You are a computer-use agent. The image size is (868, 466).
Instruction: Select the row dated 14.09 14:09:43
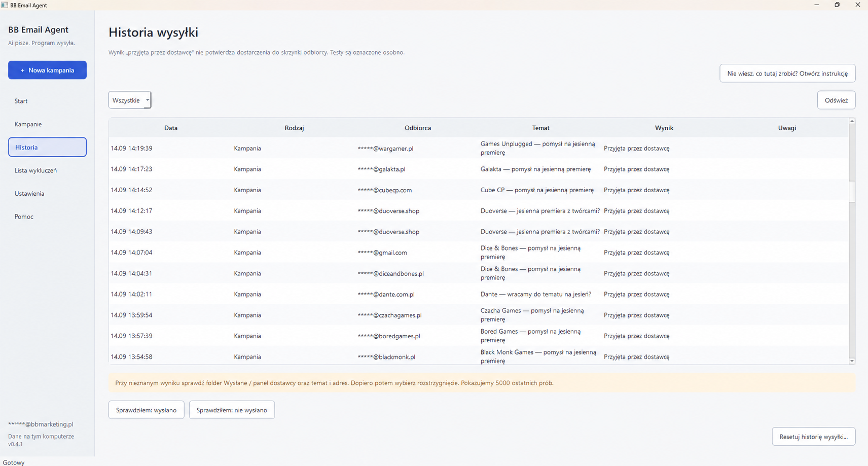point(479,231)
